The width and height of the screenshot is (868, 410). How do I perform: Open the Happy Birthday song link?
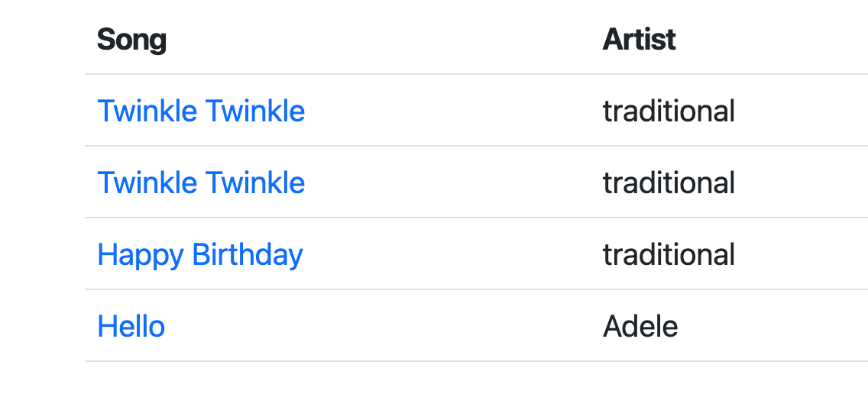pos(200,255)
